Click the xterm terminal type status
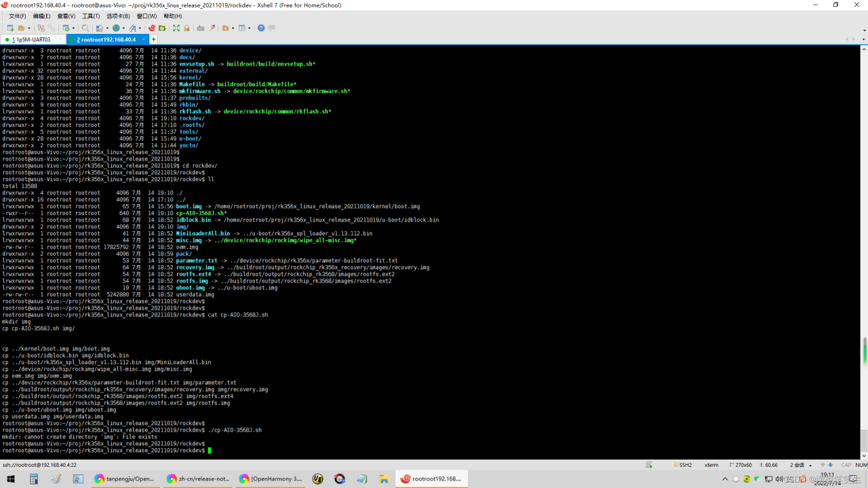The height and width of the screenshot is (488, 868). (711, 465)
